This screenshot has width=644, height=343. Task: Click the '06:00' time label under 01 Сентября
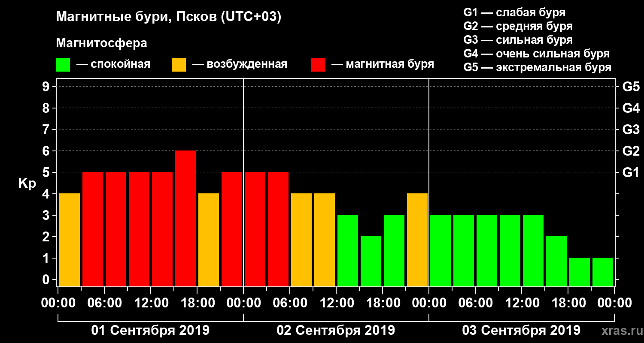coord(104,303)
